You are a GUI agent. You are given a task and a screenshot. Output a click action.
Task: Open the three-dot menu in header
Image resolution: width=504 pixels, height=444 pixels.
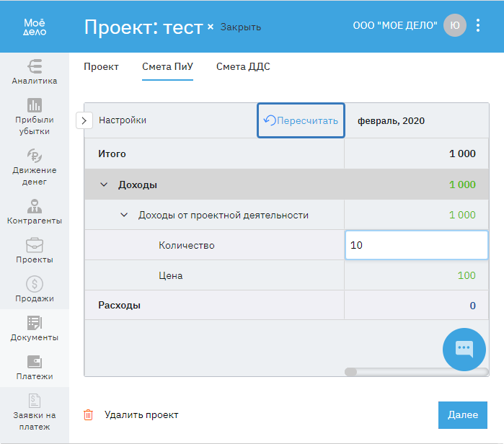pos(477,26)
